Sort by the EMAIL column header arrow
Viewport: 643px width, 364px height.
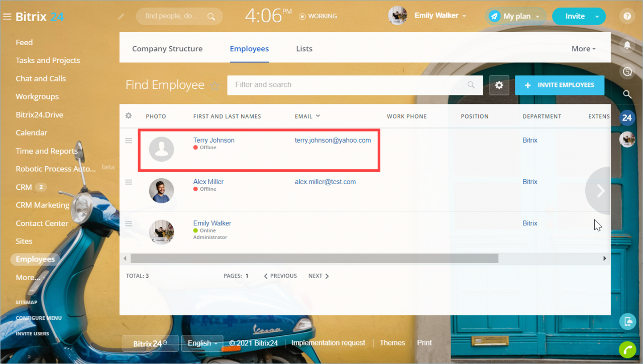[x=318, y=116]
